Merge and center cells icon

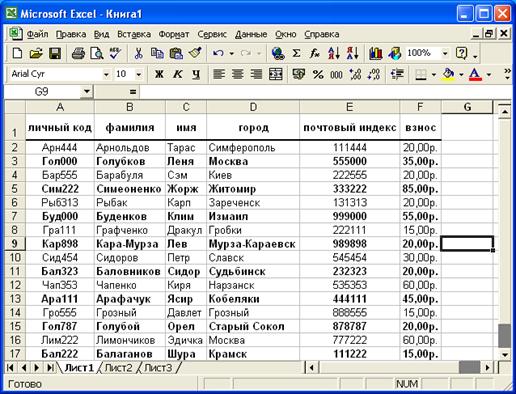pyautogui.click(x=276, y=74)
